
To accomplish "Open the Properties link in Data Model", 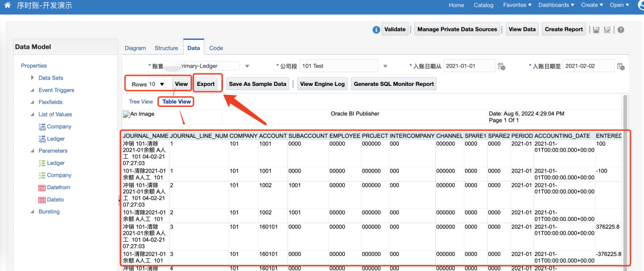I will 33,66.
